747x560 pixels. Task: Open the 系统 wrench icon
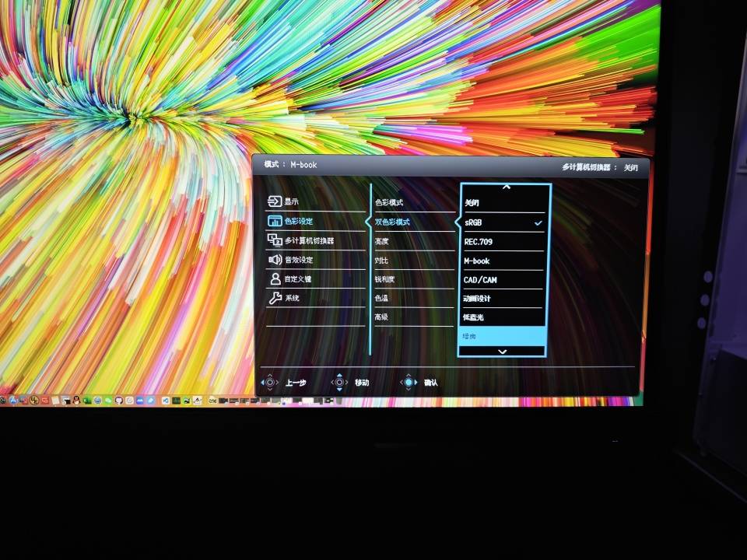click(275, 298)
